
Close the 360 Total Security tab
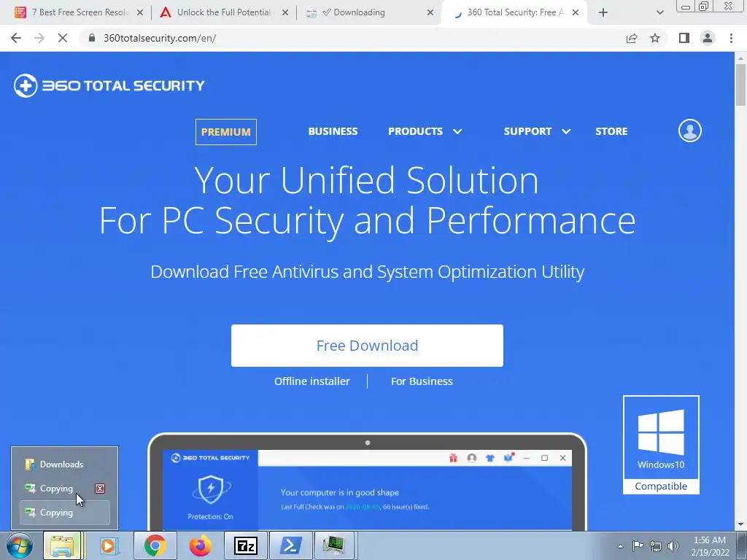pyautogui.click(x=576, y=12)
